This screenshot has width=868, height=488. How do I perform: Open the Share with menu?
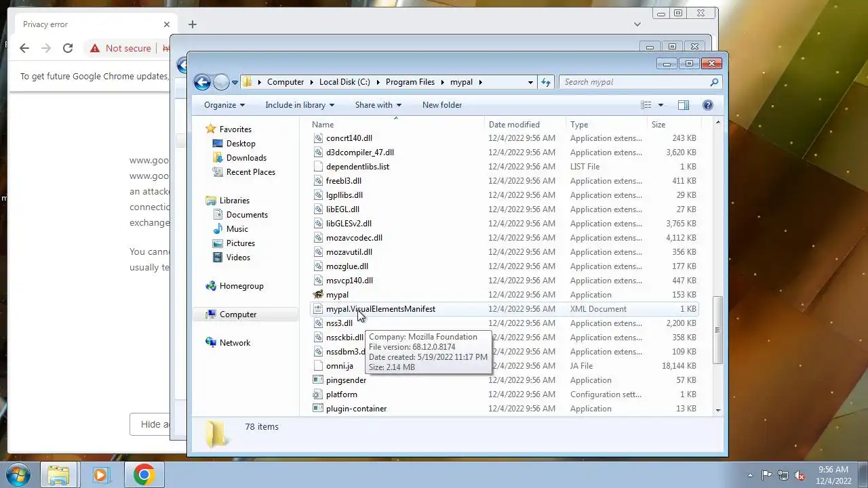point(378,105)
